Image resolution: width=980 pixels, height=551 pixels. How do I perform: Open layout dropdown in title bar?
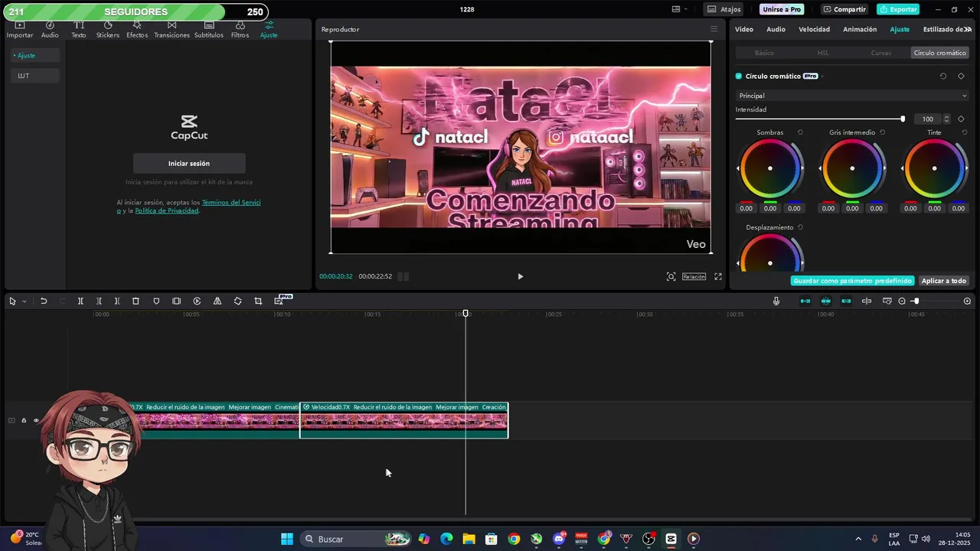(679, 9)
